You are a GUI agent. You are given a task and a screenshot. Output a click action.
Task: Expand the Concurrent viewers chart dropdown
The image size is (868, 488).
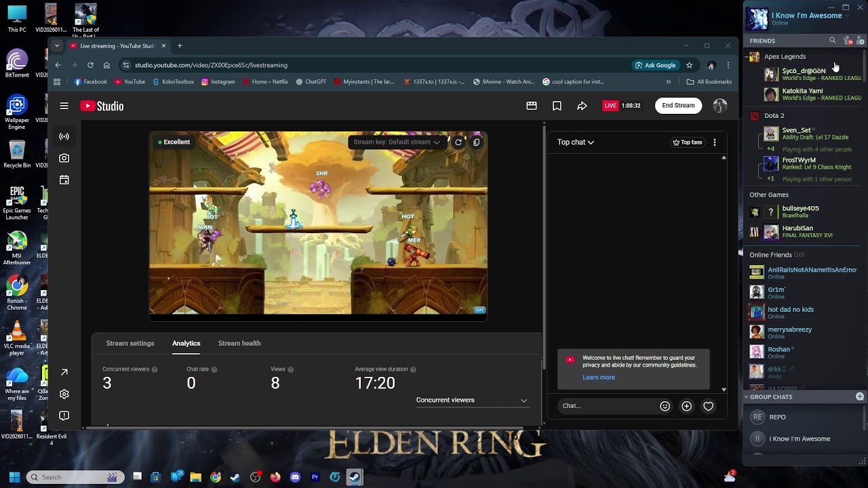[471, 400]
